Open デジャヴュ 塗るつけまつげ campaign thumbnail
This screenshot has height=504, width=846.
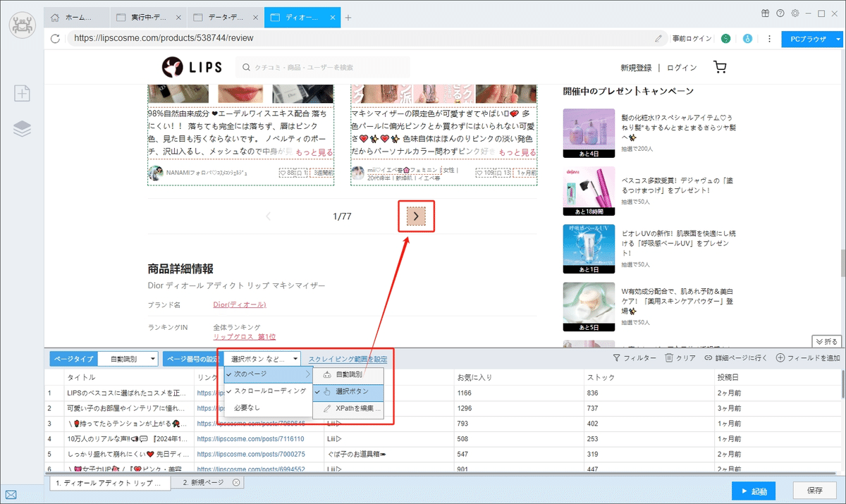[588, 192]
